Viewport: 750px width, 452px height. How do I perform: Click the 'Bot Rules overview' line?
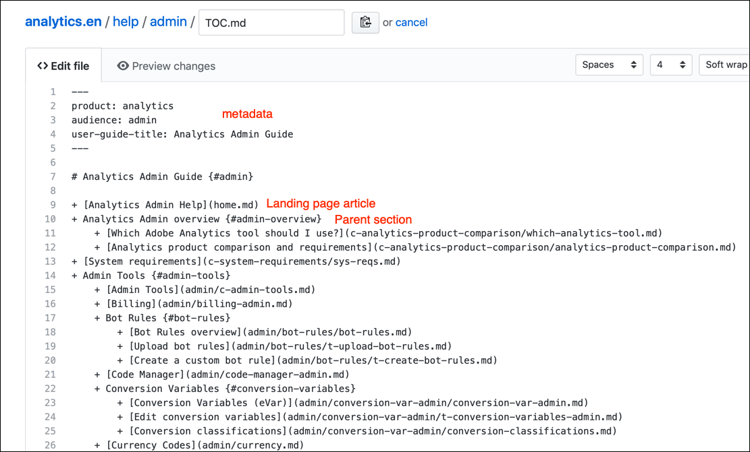pyautogui.click(x=265, y=332)
